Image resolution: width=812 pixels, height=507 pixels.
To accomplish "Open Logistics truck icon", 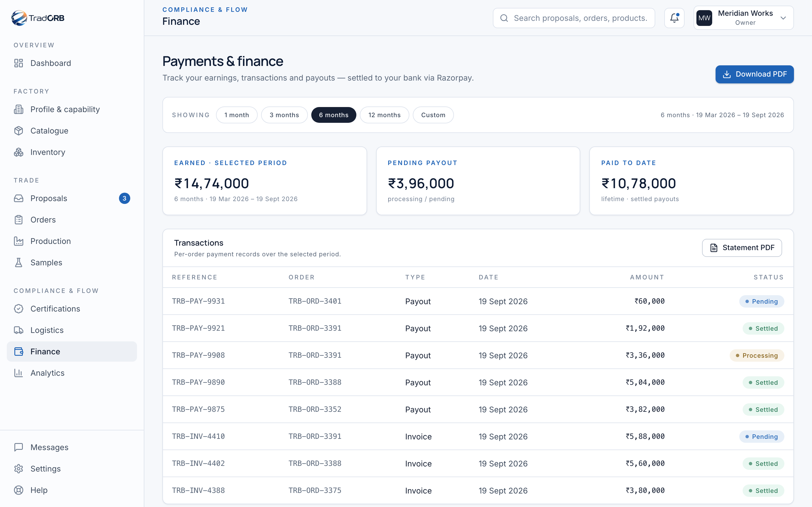I will [18, 330].
